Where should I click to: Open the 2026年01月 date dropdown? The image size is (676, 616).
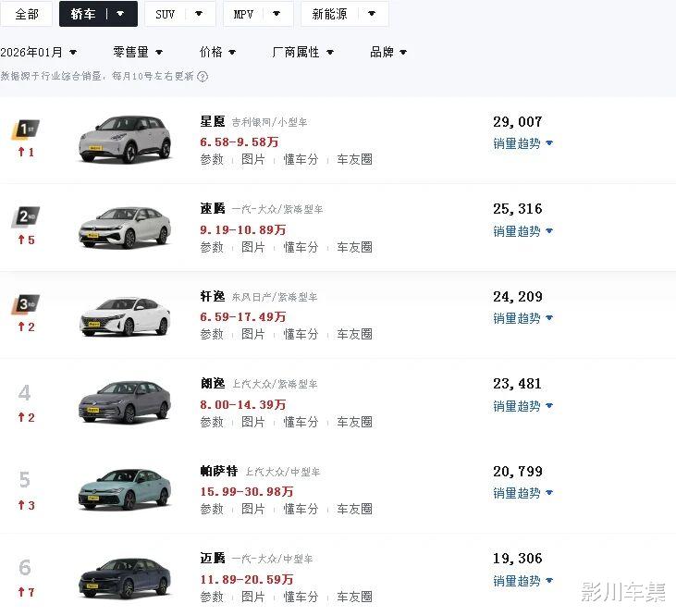(x=39, y=53)
